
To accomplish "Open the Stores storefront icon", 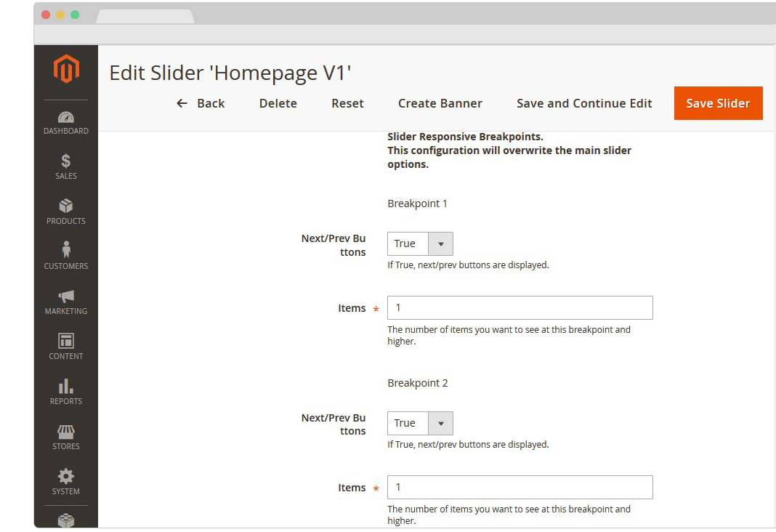I will click(x=66, y=432).
